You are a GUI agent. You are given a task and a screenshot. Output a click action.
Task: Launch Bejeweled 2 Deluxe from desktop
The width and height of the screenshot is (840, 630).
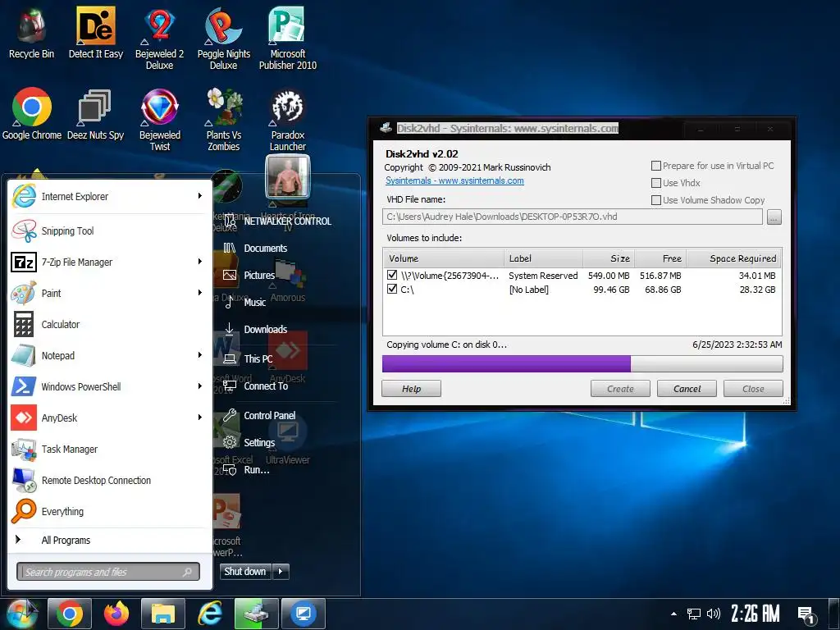pyautogui.click(x=160, y=39)
